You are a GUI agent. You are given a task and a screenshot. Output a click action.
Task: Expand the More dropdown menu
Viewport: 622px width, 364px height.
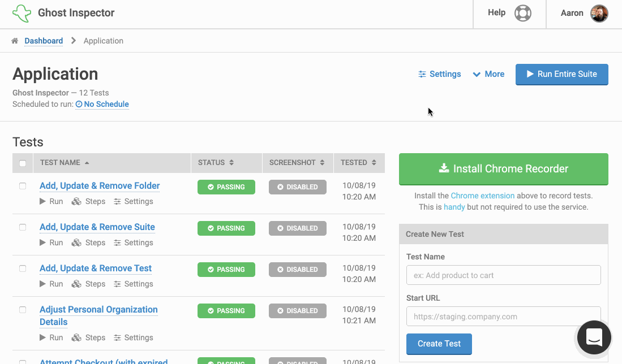[488, 74]
